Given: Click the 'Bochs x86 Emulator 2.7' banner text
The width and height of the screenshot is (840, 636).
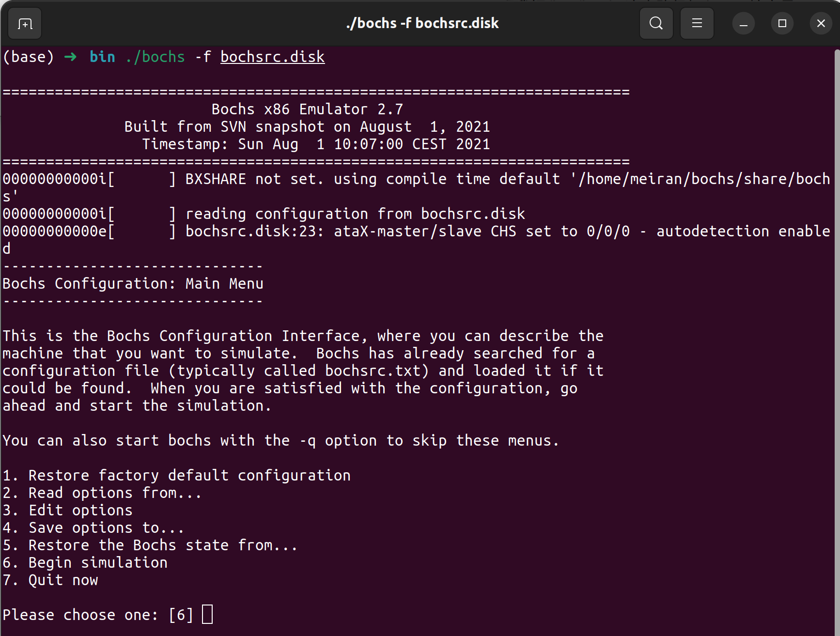Looking at the screenshot, I should click(x=307, y=109).
